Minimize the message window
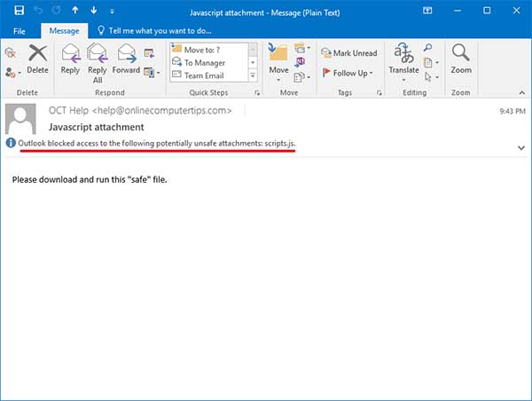532x401 pixels. click(457, 11)
